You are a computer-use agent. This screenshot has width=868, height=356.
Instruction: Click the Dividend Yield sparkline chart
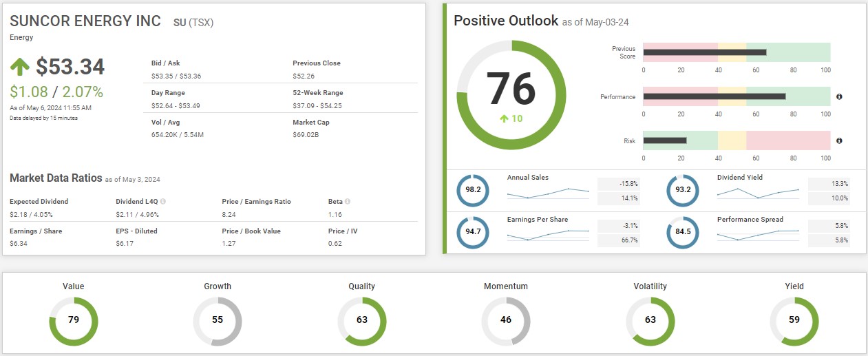[758, 193]
